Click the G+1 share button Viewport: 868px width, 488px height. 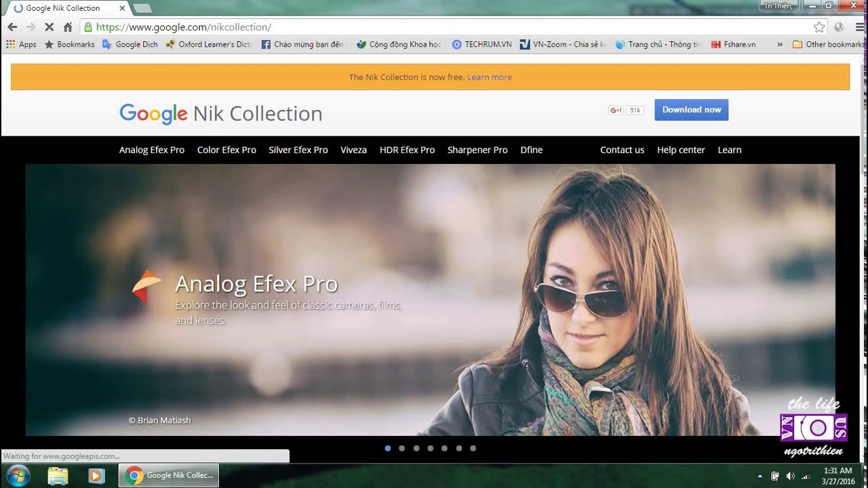click(x=616, y=110)
